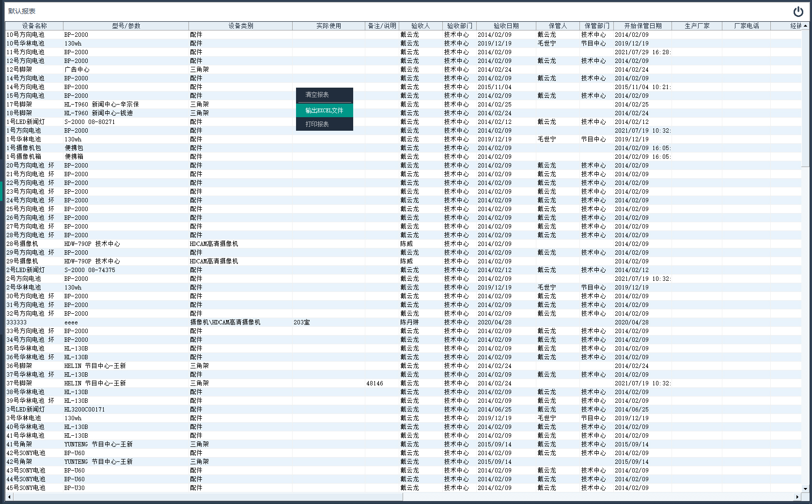Click the 设备类别 column header
812x504 pixels.
tap(240, 26)
